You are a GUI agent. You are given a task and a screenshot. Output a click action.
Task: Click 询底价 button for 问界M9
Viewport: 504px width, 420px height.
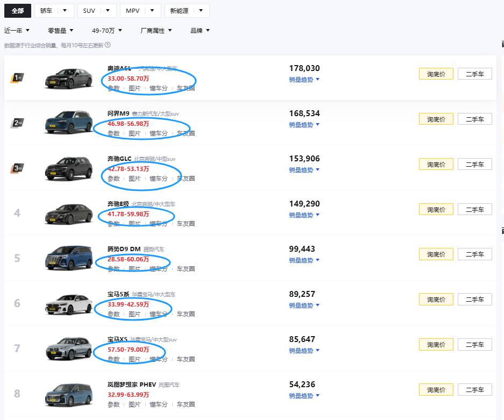coord(436,119)
